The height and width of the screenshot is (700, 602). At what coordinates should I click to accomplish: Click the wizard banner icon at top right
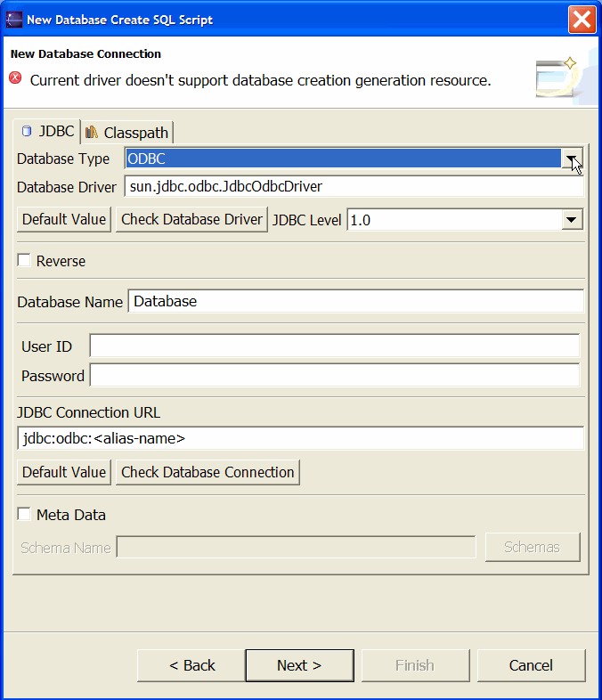tap(557, 77)
